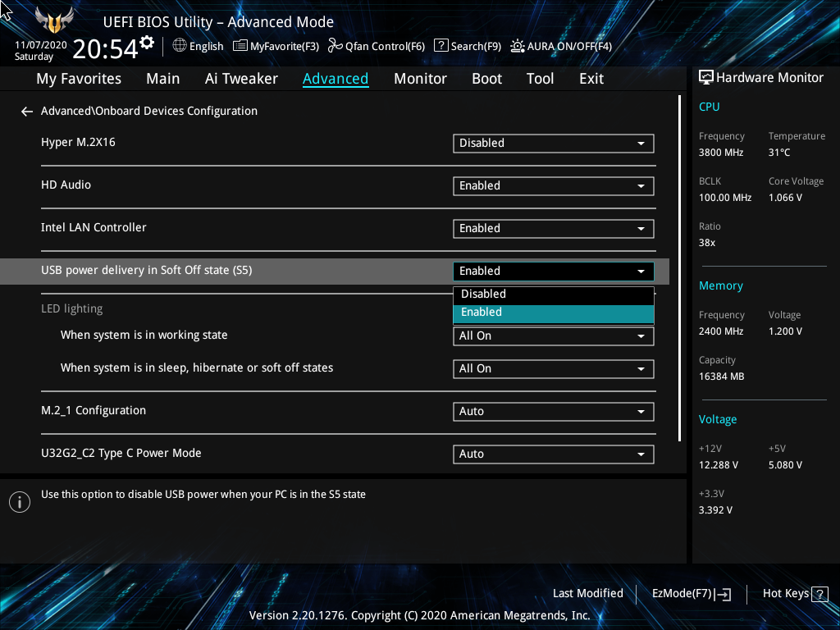Click the back arrow beside Advanced\Onboard Devices Configuration
The image size is (840, 630).
pos(27,112)
